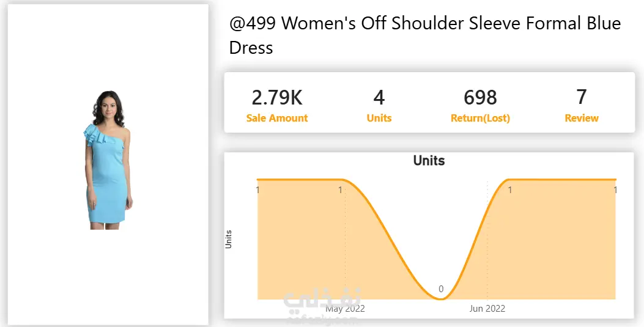Click the data label 1 after Jun gridline
Viewport: 644px width, 327px height.
tap(509, 190)
